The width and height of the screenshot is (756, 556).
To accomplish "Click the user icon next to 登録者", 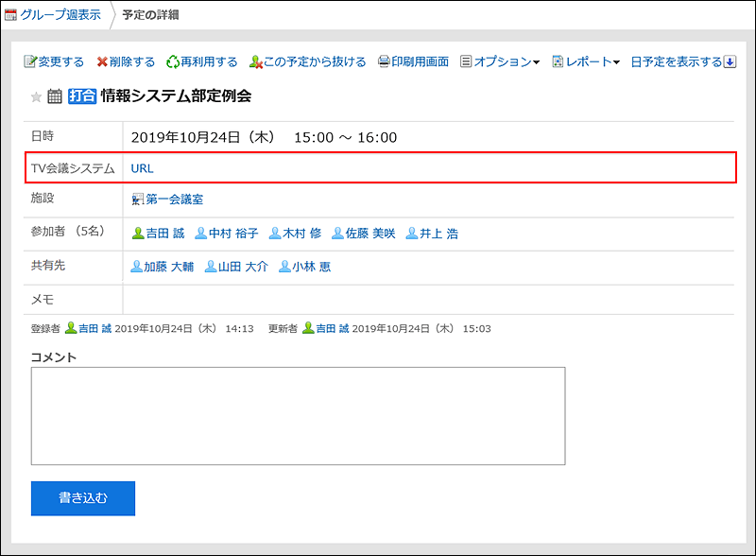I will click(x=71, y=328).
